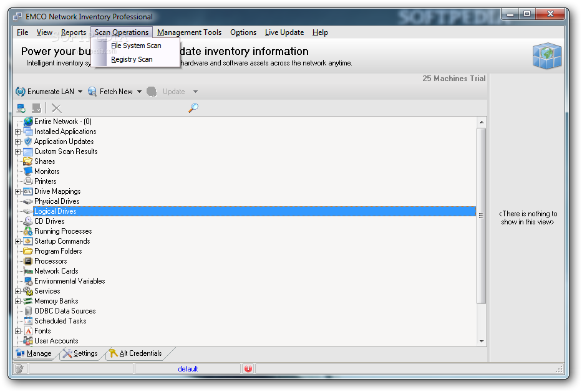
Task: Click the Application Updates shield icon
Action: coord(28,141)
